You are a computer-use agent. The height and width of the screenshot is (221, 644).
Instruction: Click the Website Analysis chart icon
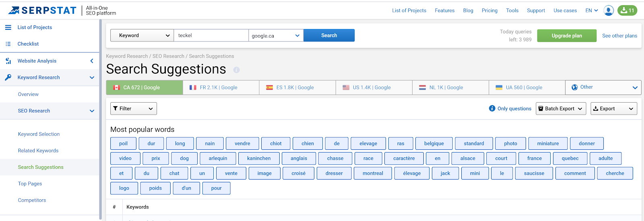tap(8, 61)
